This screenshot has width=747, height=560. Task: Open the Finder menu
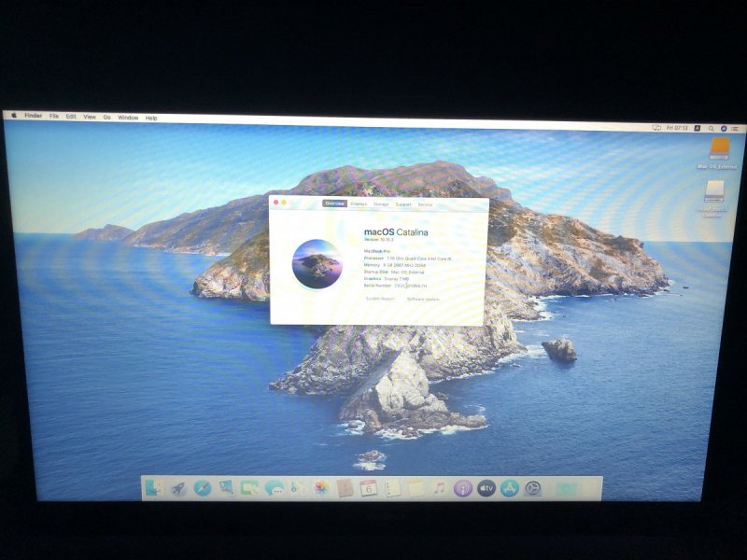[34, 116]
